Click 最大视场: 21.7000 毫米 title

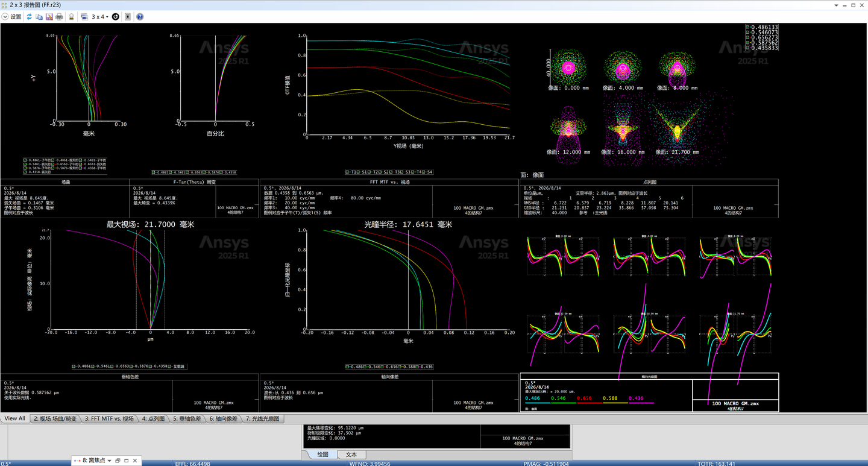[x=151, y=224]
